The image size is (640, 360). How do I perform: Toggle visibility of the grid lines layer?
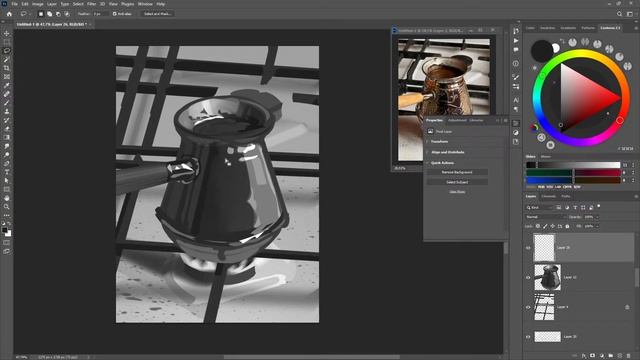point(528,307)
